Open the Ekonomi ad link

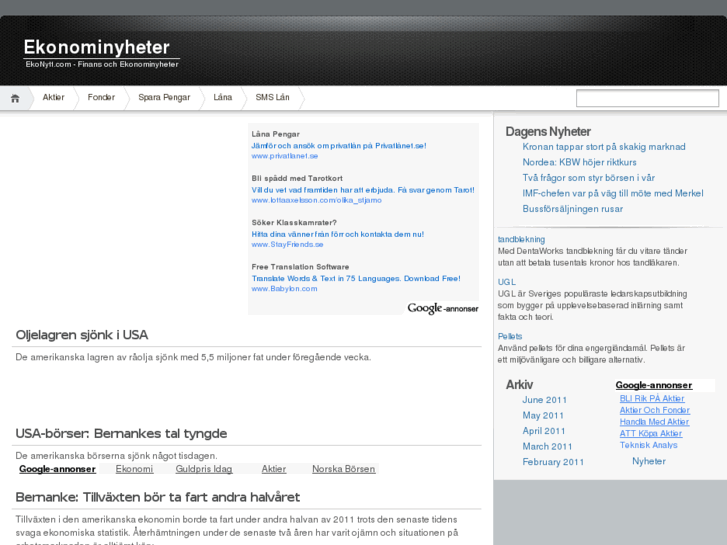pyautogui.click(x=134, y=469)
